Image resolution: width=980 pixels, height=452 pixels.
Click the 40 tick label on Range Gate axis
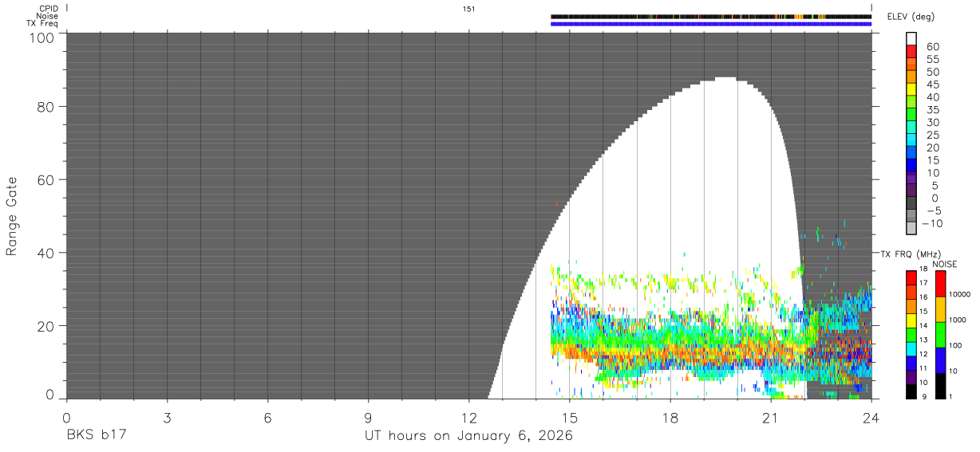47,253
